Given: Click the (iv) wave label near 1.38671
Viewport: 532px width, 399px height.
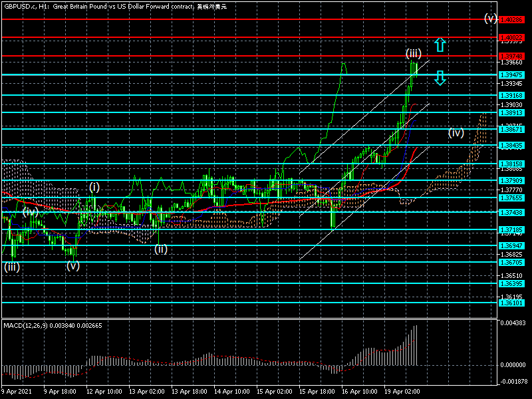Looking at the screenshot, I should (456, 132).
